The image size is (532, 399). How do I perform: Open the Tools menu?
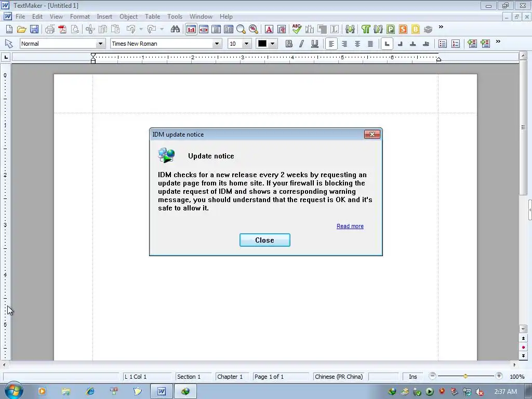click(x=175, y=16)
